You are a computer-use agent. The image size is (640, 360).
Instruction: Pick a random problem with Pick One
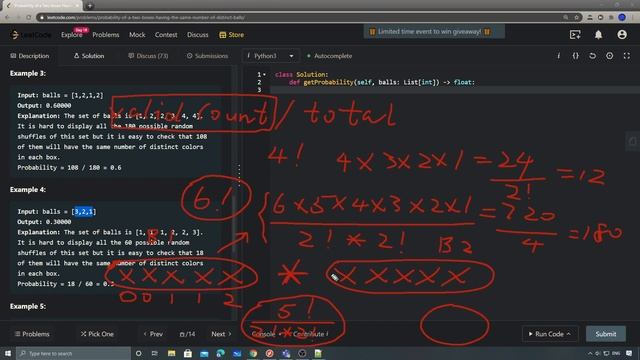point(97,334)
